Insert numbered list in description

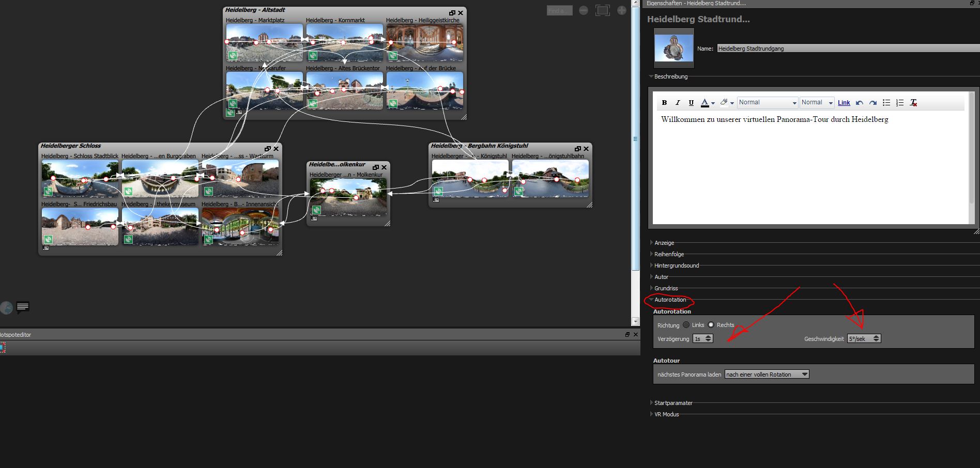[900, 103]
